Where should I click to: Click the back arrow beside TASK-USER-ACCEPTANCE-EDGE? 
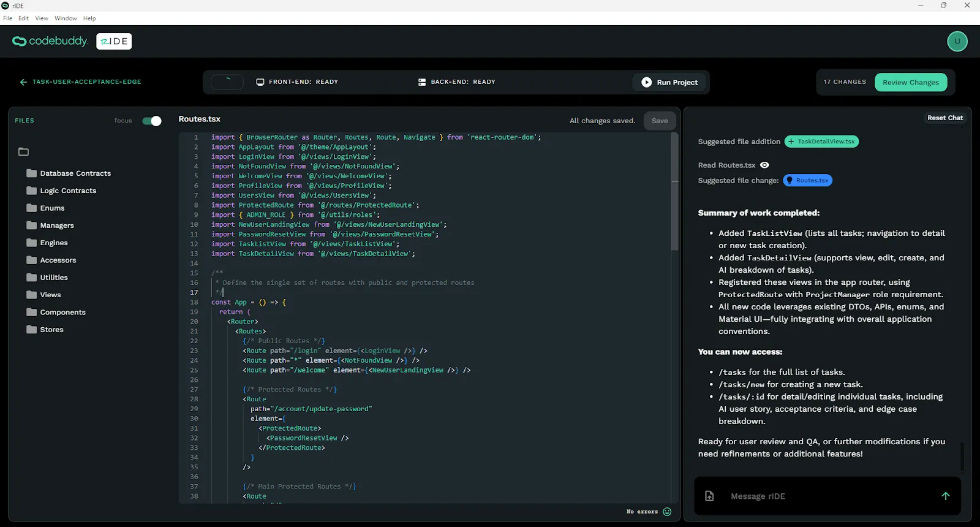click(x=23, y=82)
